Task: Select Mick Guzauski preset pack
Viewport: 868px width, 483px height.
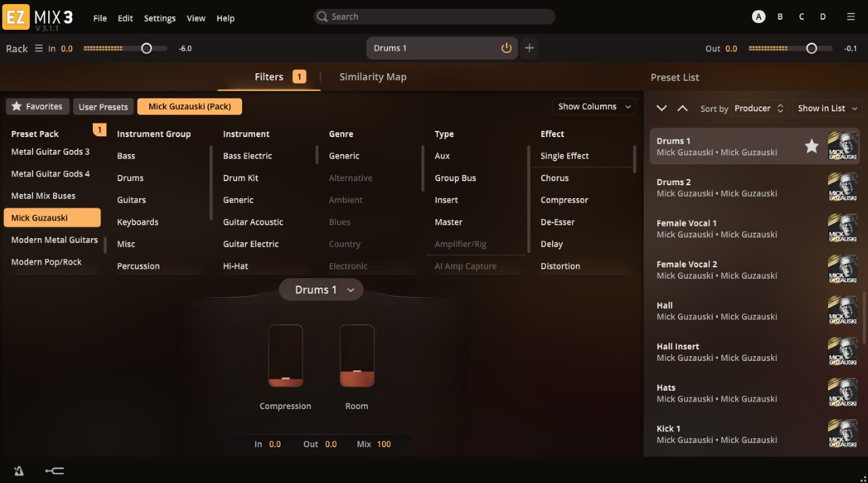Action: pos(52,218)
